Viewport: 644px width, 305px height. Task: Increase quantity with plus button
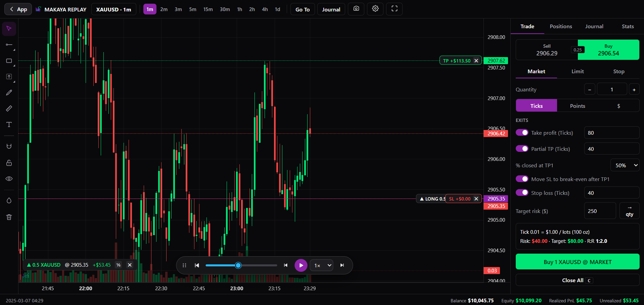click(x=634, y=90)
